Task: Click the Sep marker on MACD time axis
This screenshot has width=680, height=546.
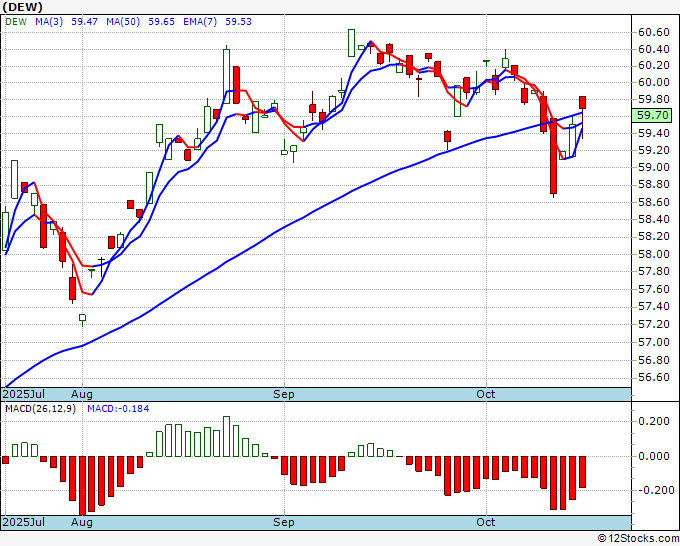Action: click(x=284, y=522)
